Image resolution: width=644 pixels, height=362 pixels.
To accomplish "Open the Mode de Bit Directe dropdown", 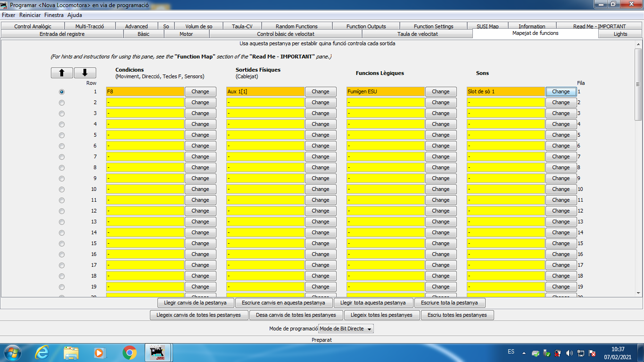I will [x=346, y=329].
